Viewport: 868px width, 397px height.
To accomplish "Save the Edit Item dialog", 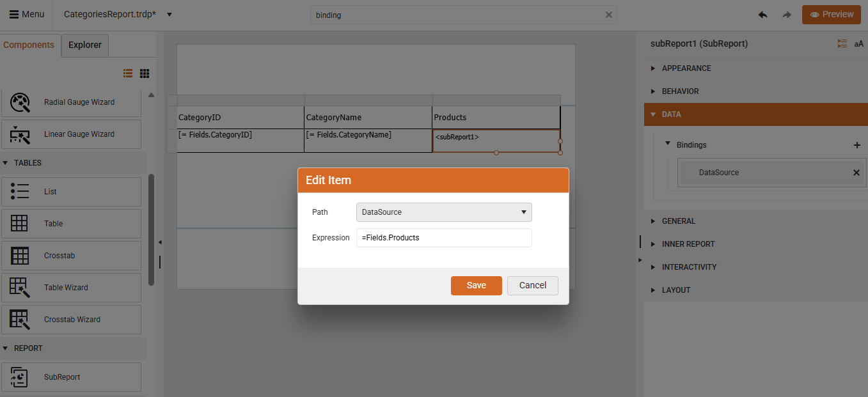I will point(476,285).
